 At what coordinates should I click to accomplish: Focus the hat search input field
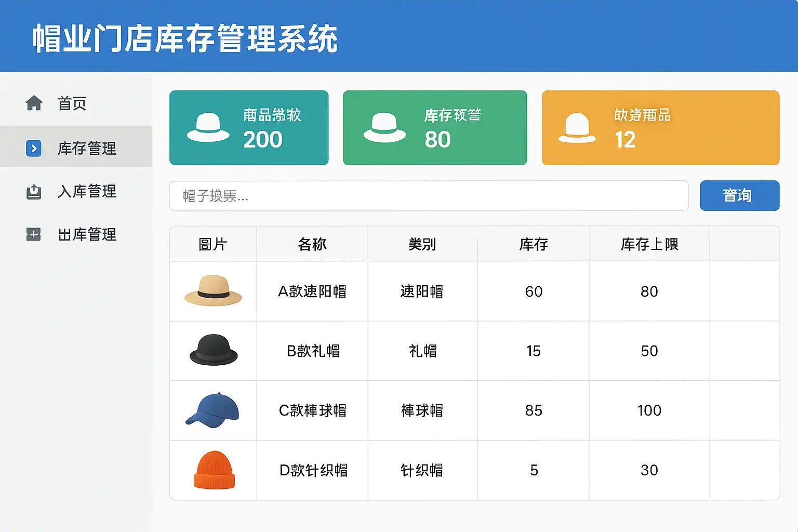pyautogui.click(x=429, y=196)
